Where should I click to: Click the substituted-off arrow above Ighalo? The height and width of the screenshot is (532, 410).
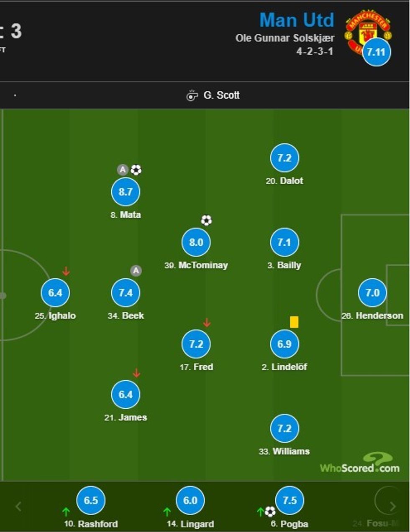coord(66,272)
